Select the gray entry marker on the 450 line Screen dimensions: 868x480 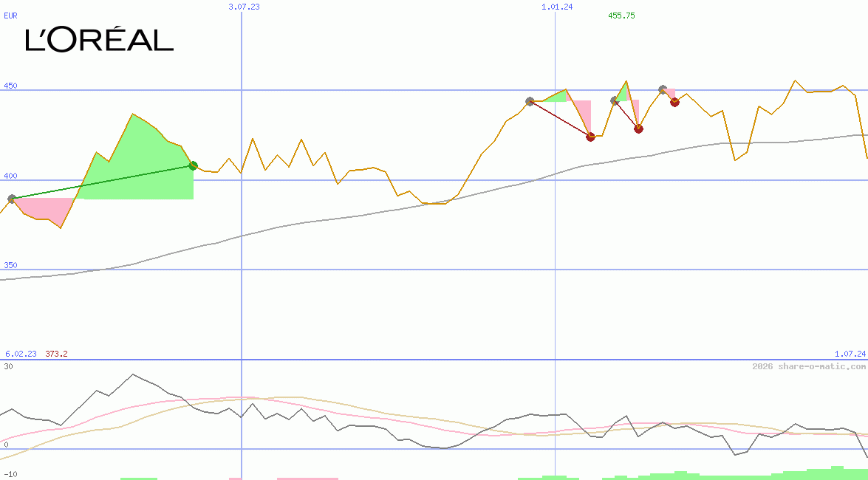pos(663,89)
